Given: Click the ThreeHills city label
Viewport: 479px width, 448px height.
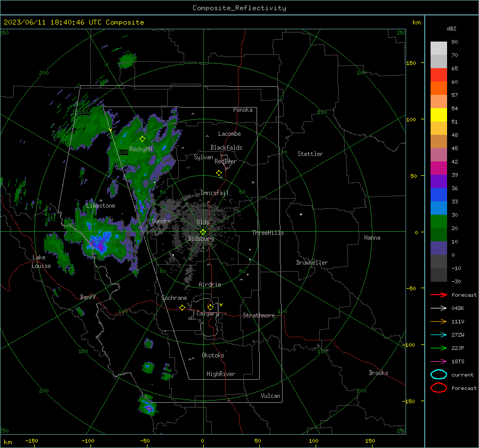Looking at the screenshot, I should point(268,233).
